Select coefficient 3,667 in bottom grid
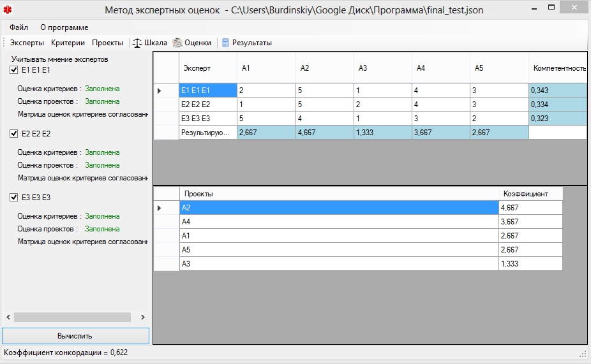 (531, 222)
